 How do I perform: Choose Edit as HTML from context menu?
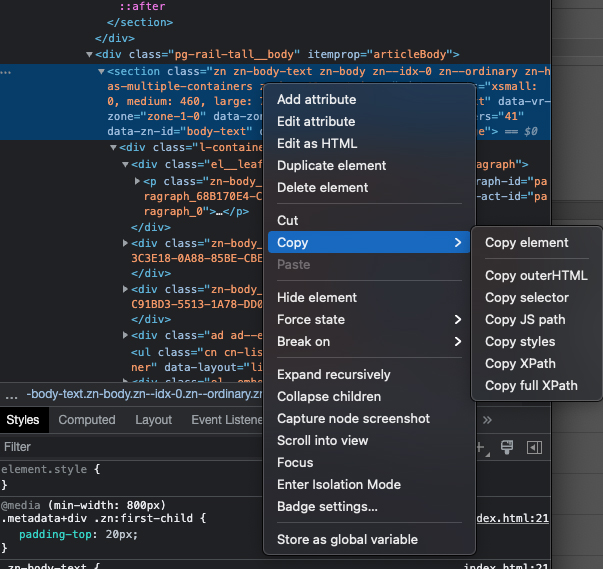point(317,143)
